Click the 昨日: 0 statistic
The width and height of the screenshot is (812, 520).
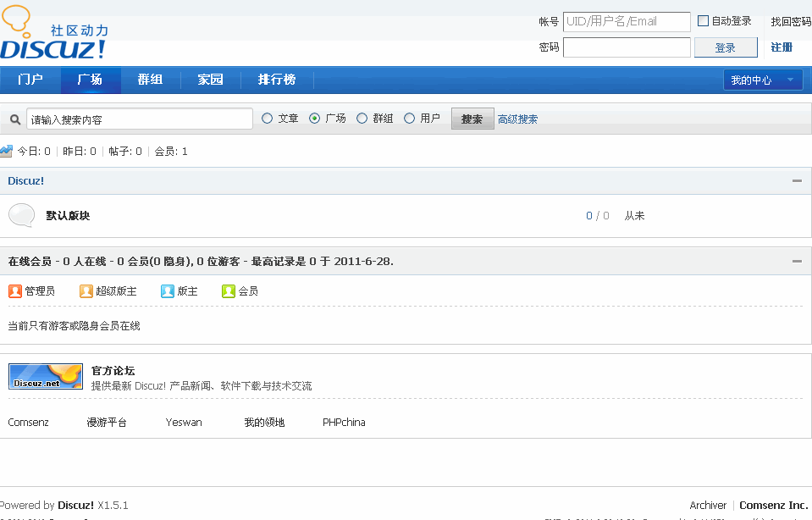click(x=80, y=152)
